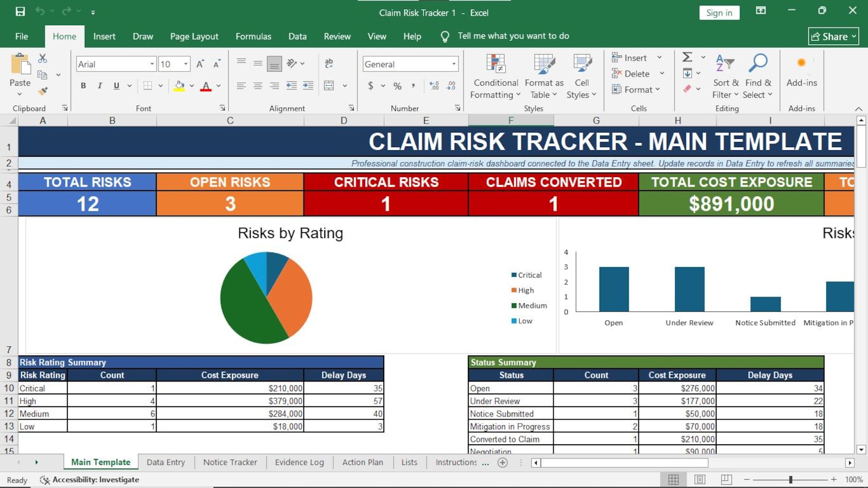Set Center horizontal alignment
This screenshot has width=868, height=488.
click(x=257, y=86)
